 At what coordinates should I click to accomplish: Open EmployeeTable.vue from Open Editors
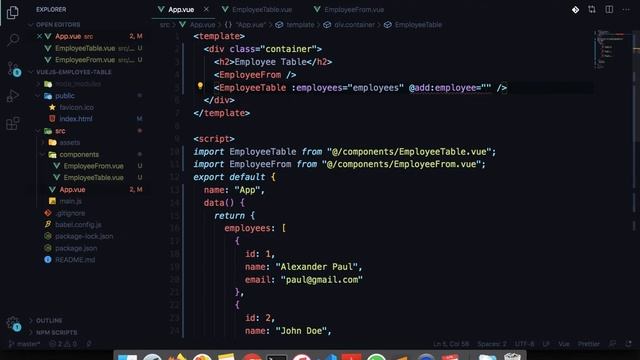click(85, 48)
